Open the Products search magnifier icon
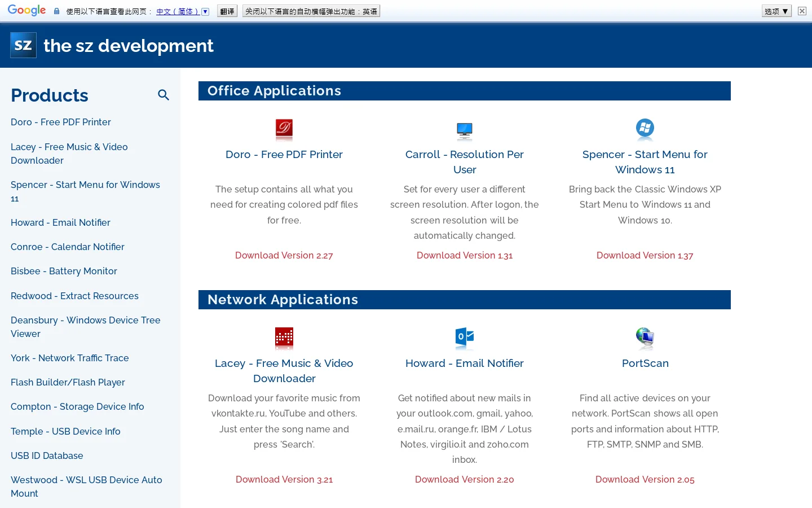Screen dimensions: 812x508 click(164, 95)
